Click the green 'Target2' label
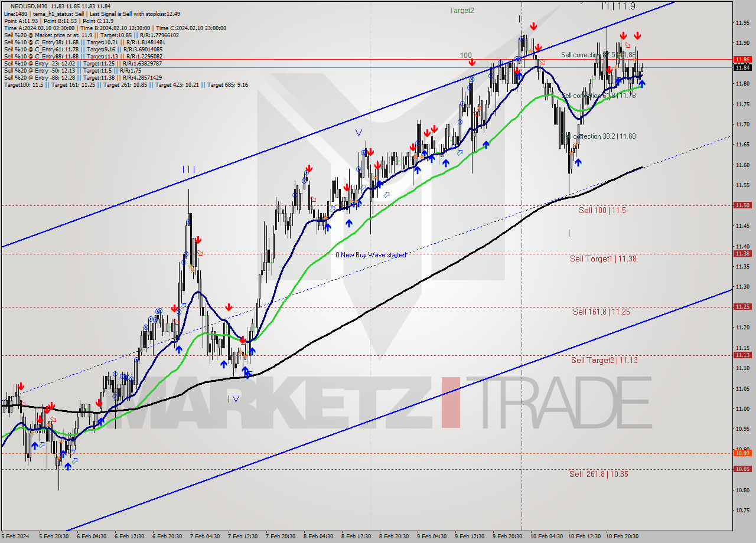Viewport: 756px width, 543px height. click(x=461, y=11)
